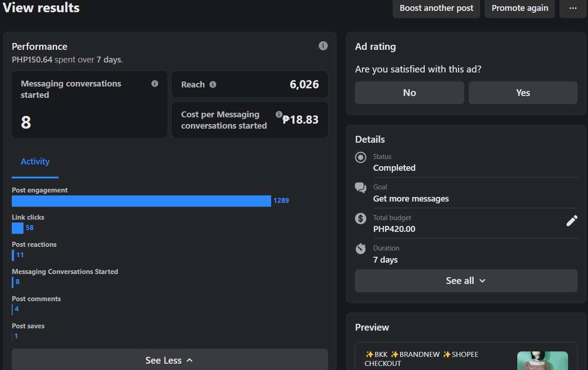Answer No to the ad satisfaction question
Screen dimensions: 588x370
[409, 93]
